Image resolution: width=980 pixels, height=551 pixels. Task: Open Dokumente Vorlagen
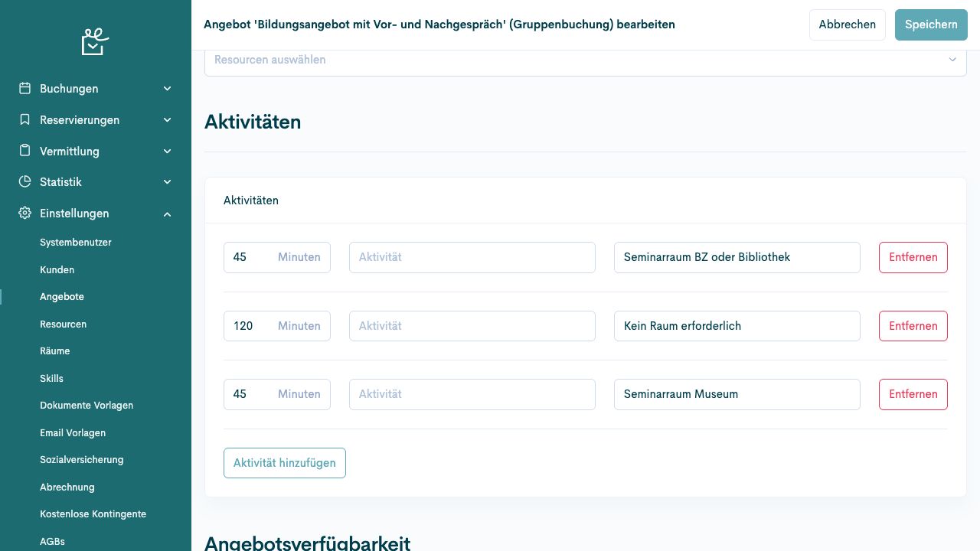(87, 406)
